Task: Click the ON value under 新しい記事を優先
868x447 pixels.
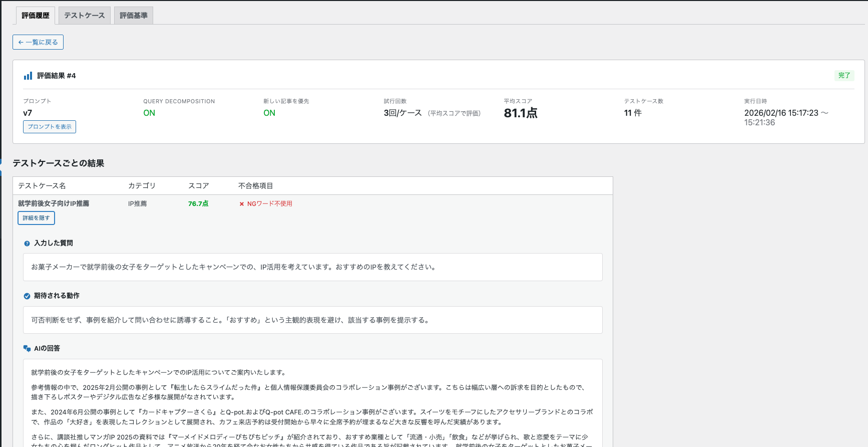Action: [269, 113]
